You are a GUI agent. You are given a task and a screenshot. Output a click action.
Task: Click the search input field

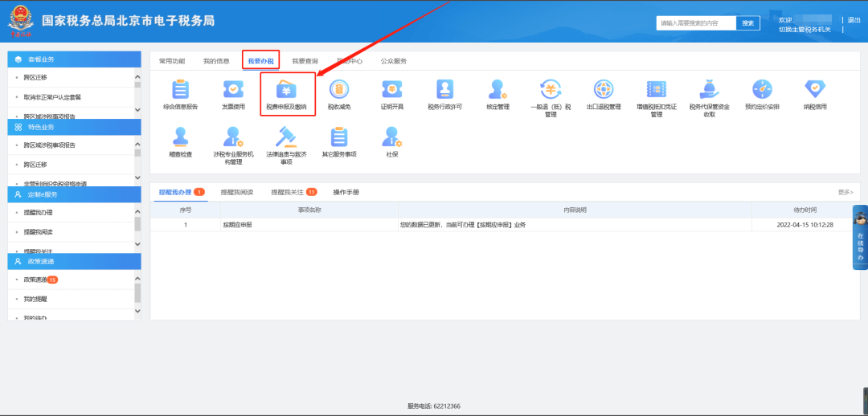[x=696, y=23]
